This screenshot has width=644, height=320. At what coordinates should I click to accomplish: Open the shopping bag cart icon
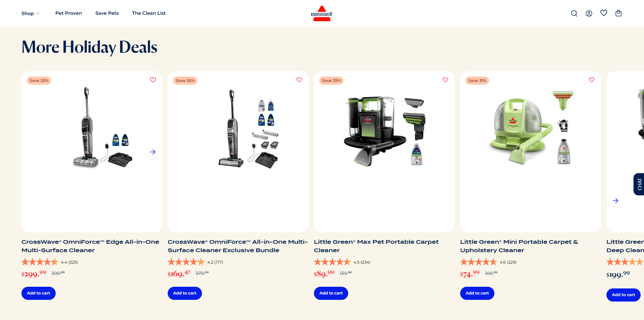point(618,13)
